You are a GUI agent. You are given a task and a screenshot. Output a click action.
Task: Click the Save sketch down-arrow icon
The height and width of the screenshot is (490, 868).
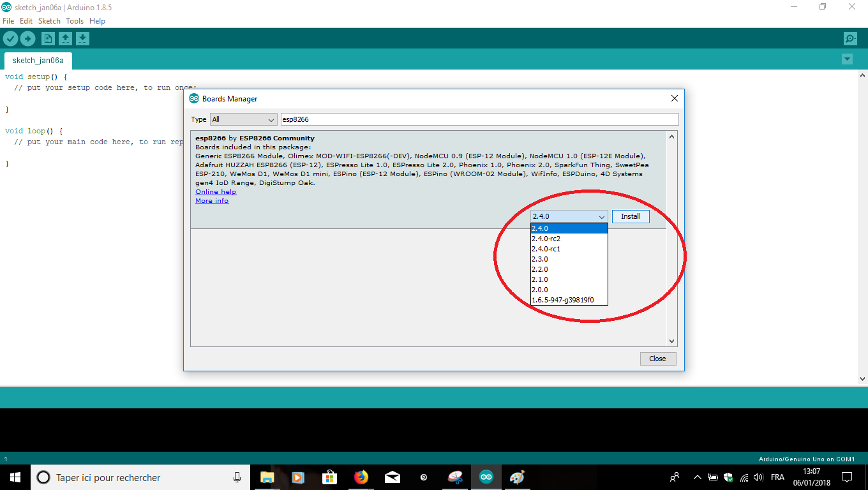pos(82,39)
